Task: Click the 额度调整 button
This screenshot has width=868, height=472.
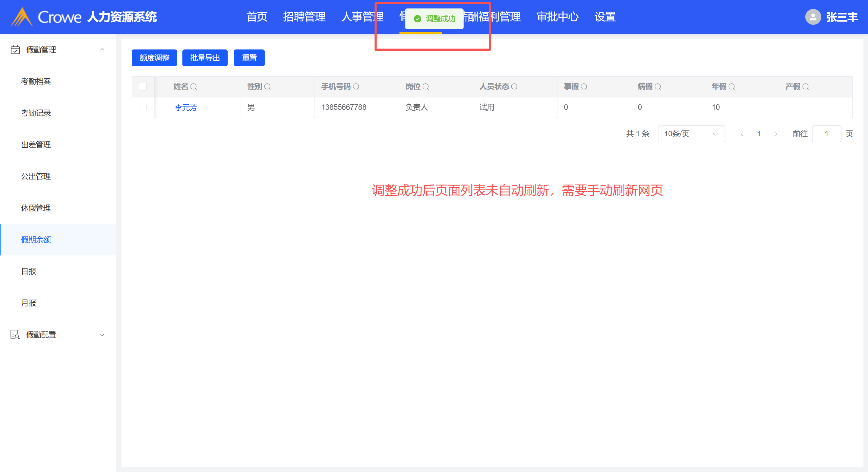Action: [154, 58]
